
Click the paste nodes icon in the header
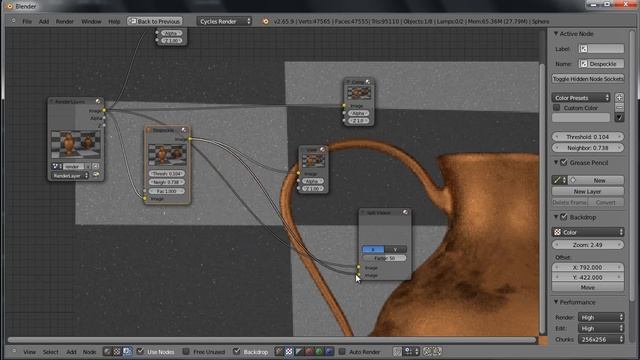437,351
